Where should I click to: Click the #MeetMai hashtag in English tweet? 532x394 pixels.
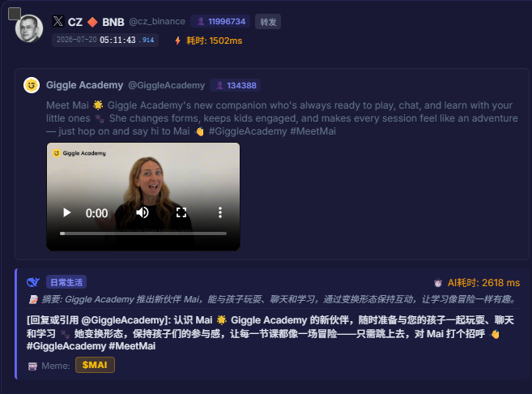pos(313,131)
